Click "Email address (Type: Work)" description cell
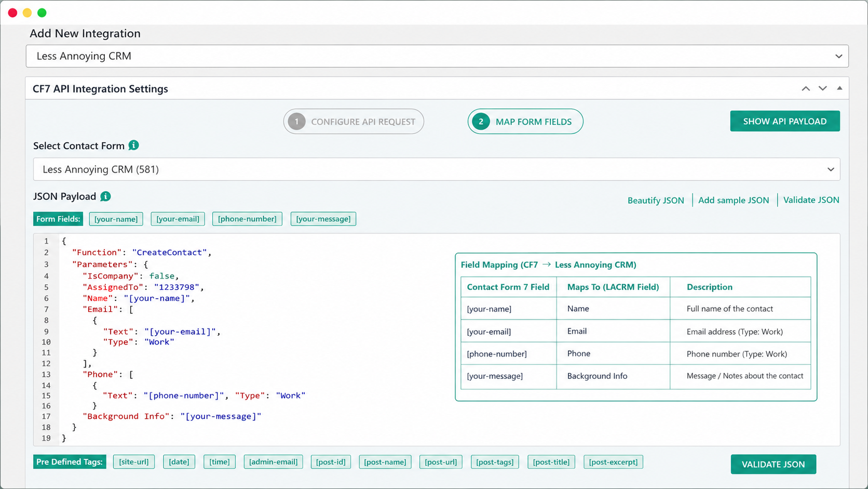This screenshot has height=489, width=868. coord(740,332)
